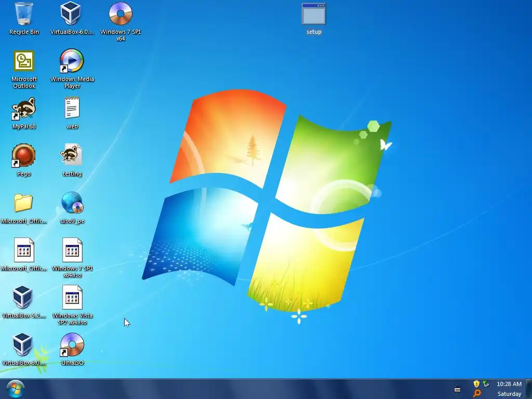Open the Start menu orb

(x=15, y=389)
